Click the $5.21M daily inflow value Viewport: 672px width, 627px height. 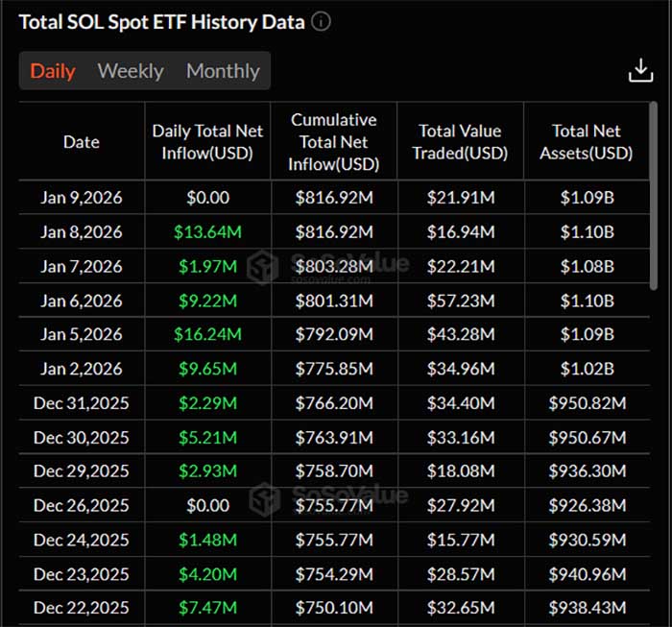pos(208,438)
